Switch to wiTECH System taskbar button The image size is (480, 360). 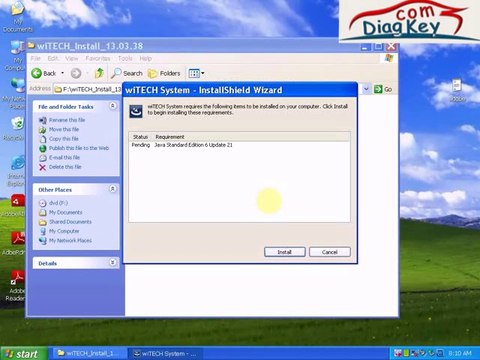point(165,353)
